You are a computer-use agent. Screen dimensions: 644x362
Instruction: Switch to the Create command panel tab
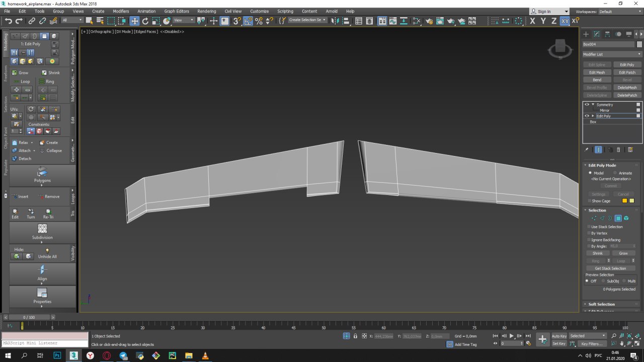pos(586,34)
